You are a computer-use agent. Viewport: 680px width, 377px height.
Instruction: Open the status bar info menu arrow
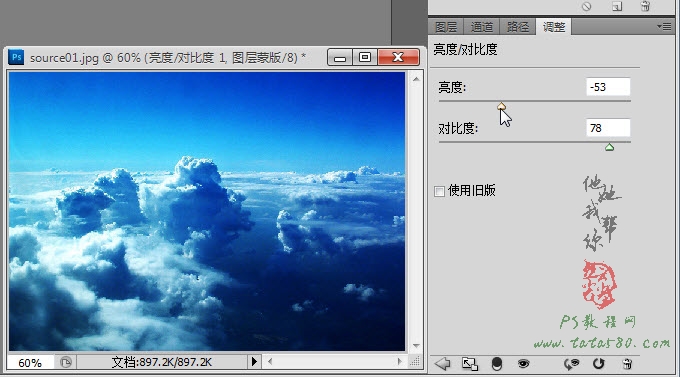click(x=254, y=361)
